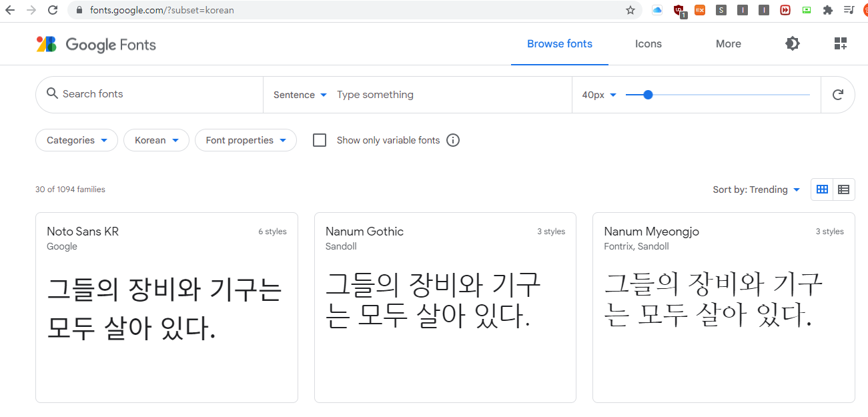Click the orange browser profile avatar
Screen dimensions: 868x417
pyautogui.click(x=865, y=10)
